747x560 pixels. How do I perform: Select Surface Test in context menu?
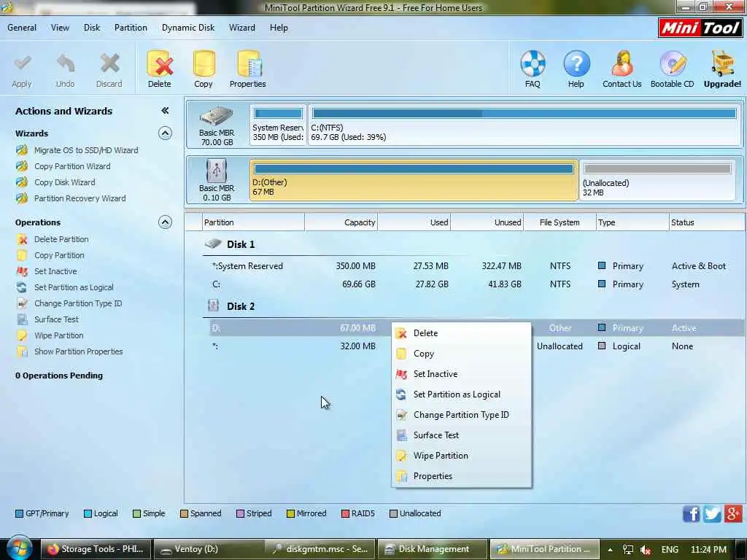[461, 435]
